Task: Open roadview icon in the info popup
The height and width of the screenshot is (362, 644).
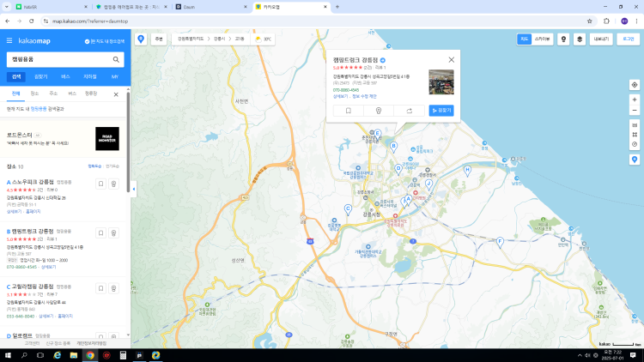Action: click(x=379, y=111)
